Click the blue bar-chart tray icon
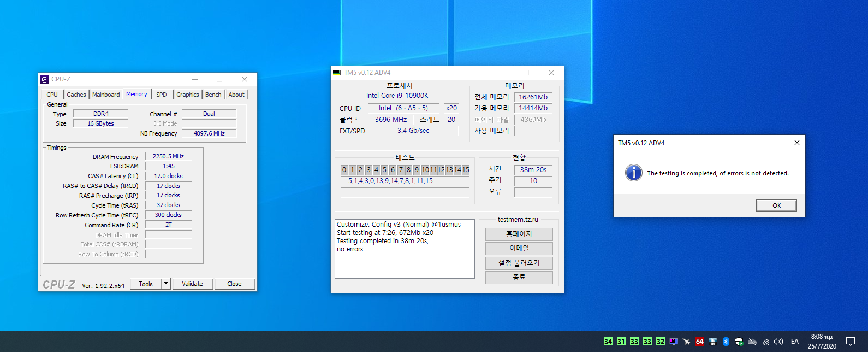This screenshot has height=353, width=868. (713, 342)
